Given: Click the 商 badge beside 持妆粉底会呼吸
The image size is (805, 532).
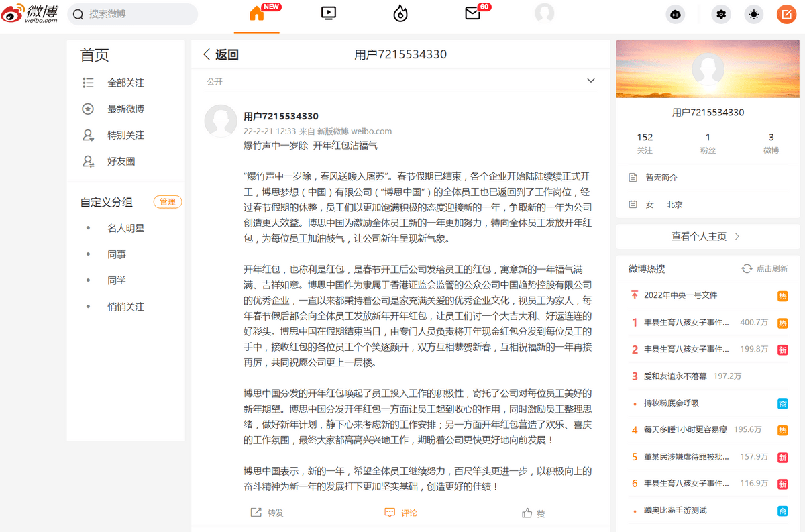Looking at the screenshot, I should [x=782, y=403].
